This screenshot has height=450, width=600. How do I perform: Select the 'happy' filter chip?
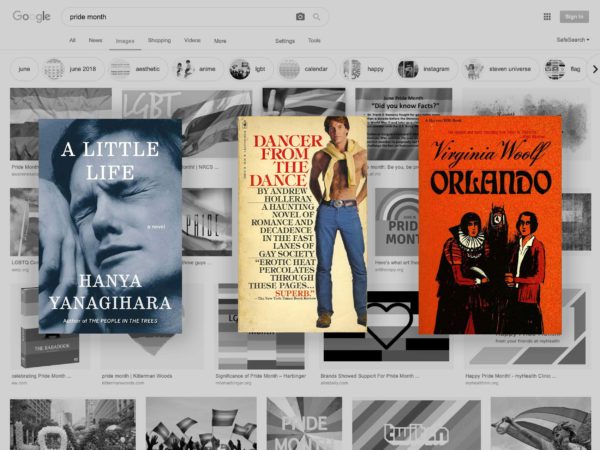click(x=366, y=69)
